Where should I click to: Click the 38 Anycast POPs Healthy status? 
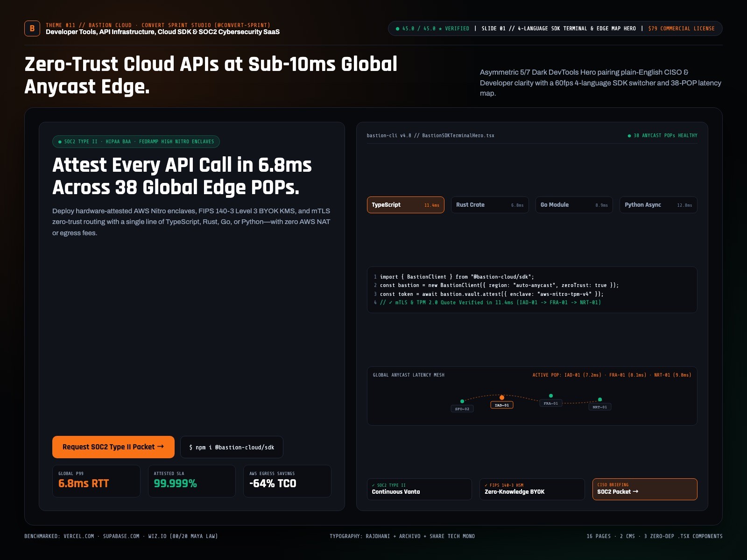pos(662,135)
